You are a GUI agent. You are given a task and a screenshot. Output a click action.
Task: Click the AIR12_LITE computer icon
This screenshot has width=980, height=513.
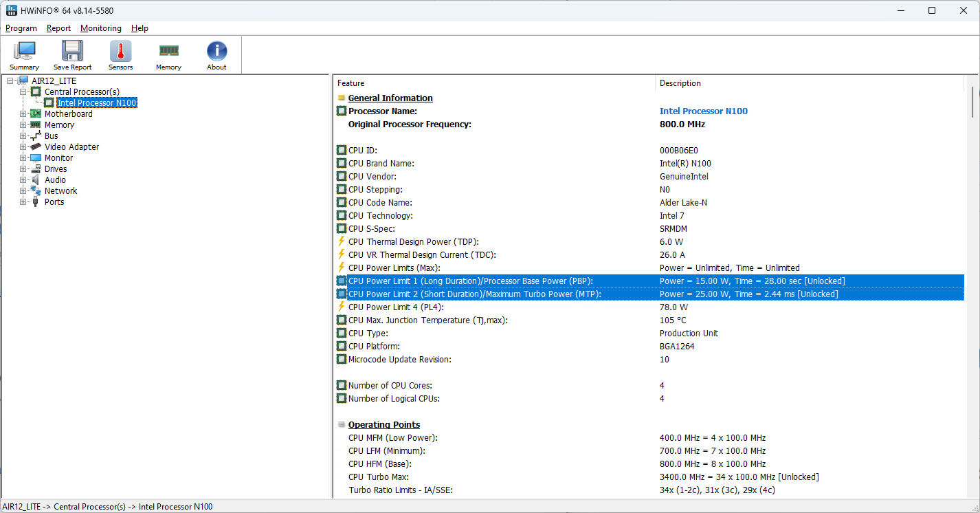pos(23,81)
